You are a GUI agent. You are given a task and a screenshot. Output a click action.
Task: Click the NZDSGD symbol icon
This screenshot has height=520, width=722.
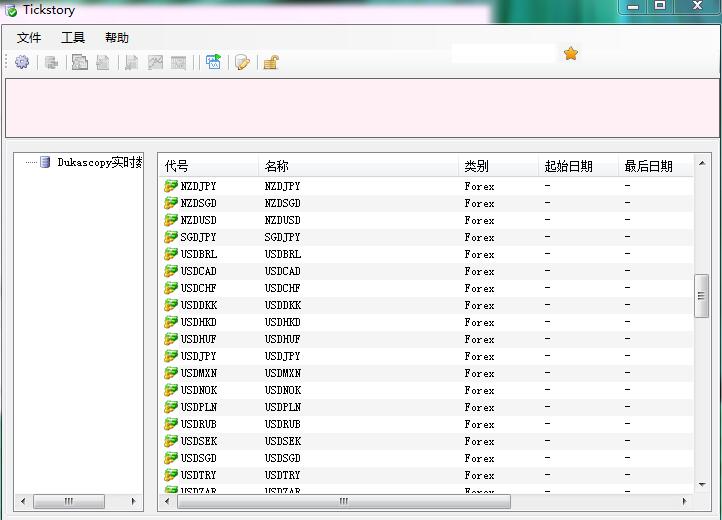pyautogui.click(x=171, y=203)
